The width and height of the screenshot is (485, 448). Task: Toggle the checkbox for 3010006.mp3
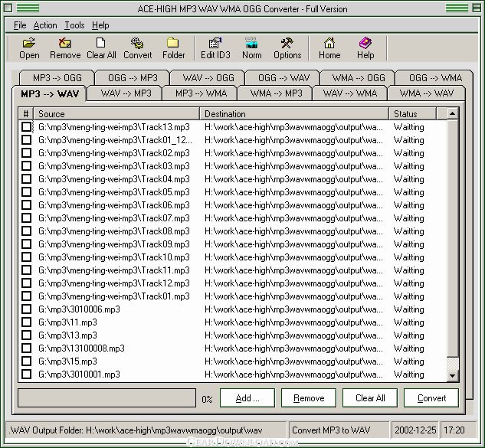27,309
